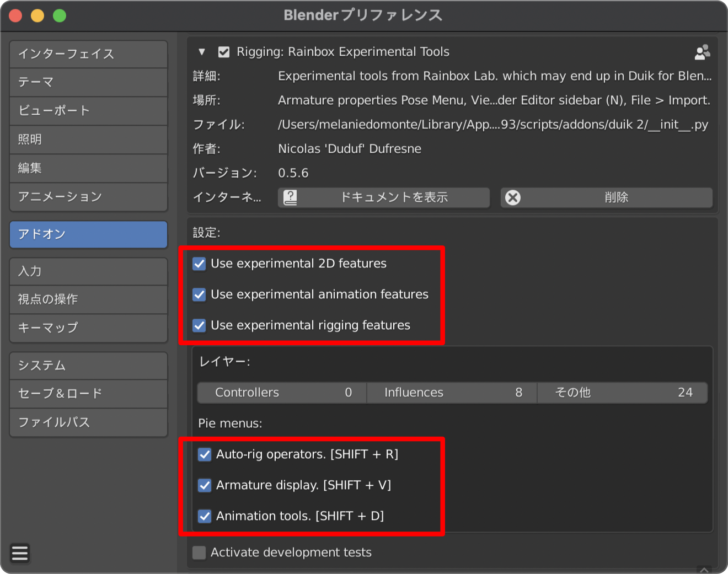The image size is (728, 574).
Task: Open the hamburger menu in the bottom left
Action: [20, 552]
